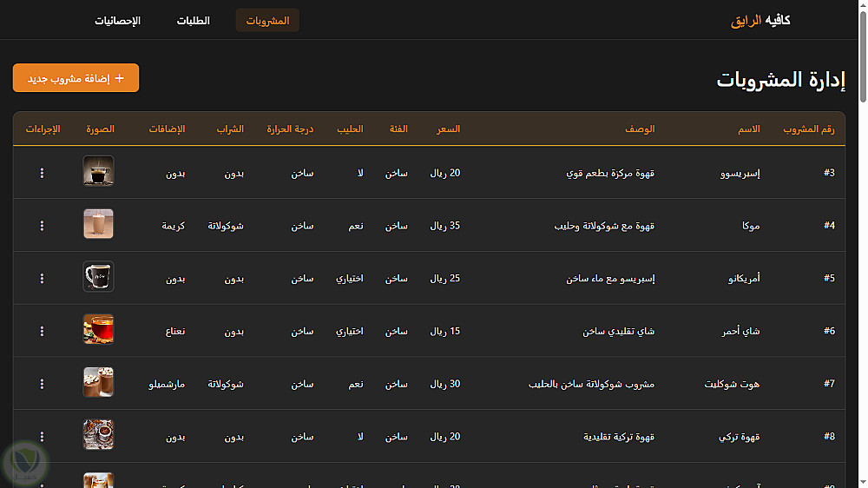The image size is (868, 488).
Task: Click description قهوة تركية تقليدية
Action: click(619, 437)
